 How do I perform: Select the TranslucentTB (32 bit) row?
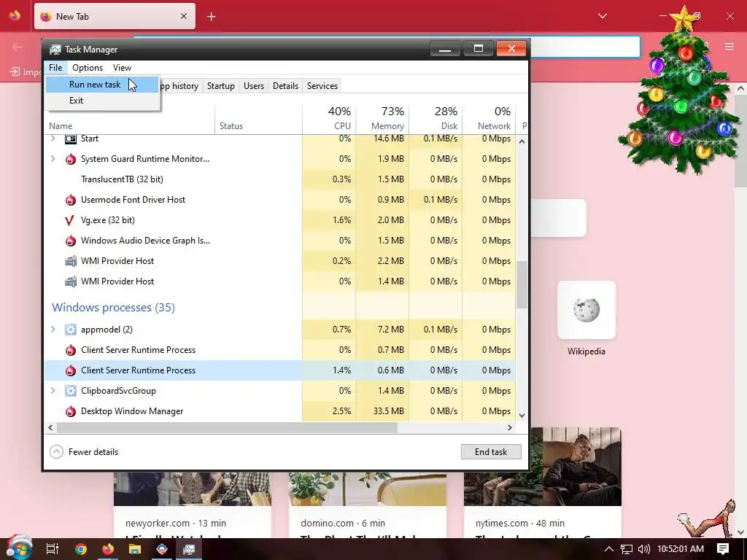[279, 179]
